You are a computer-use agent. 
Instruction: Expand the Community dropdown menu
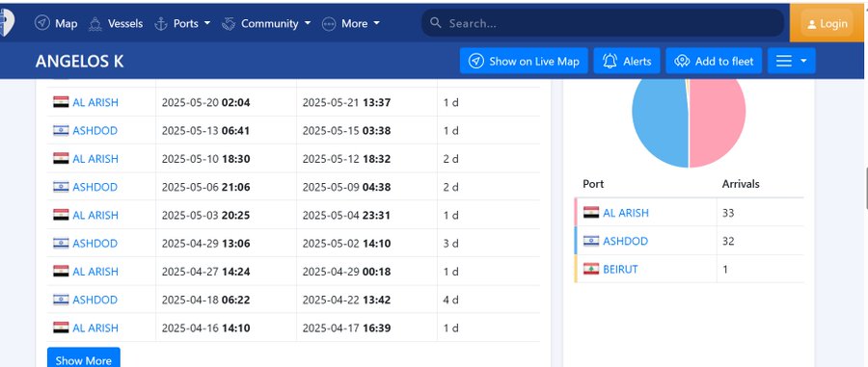point(266,23)
